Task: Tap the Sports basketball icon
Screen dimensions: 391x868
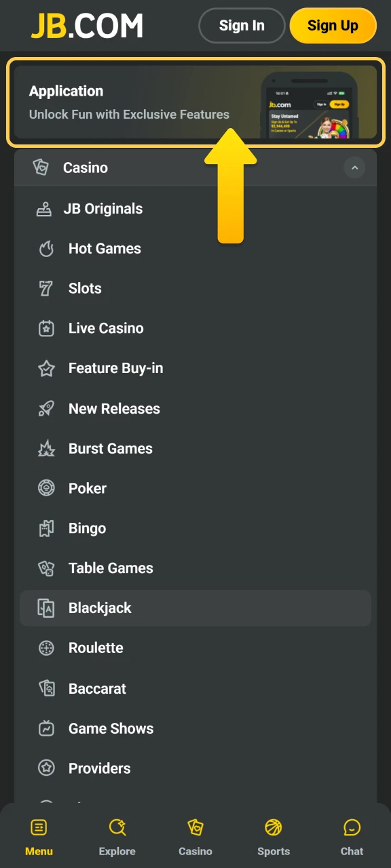Action: [274, 827]
